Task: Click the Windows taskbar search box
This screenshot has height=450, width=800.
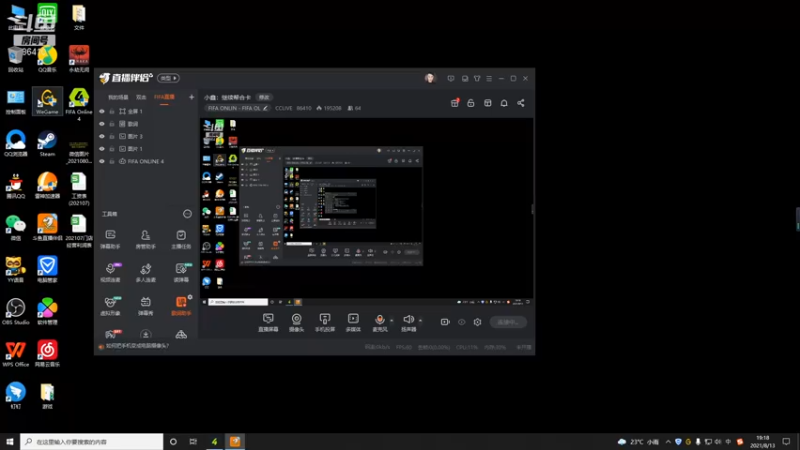Action: [92, 441]
